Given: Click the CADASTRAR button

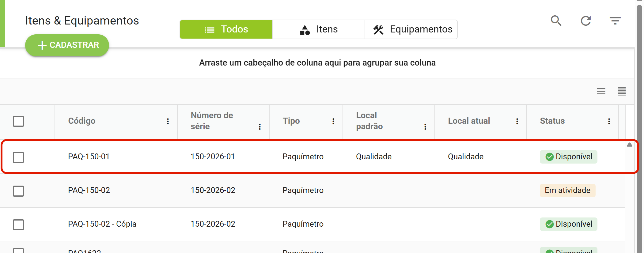Looking at the screenshot, I should [x=67, y=45].
